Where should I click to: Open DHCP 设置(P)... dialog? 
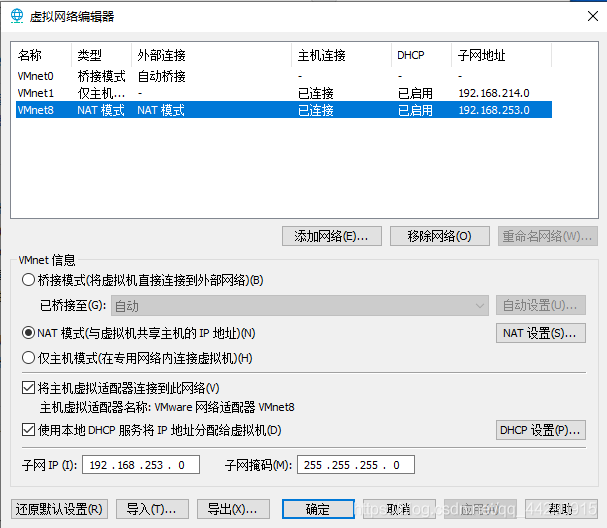tap(541, 430)
